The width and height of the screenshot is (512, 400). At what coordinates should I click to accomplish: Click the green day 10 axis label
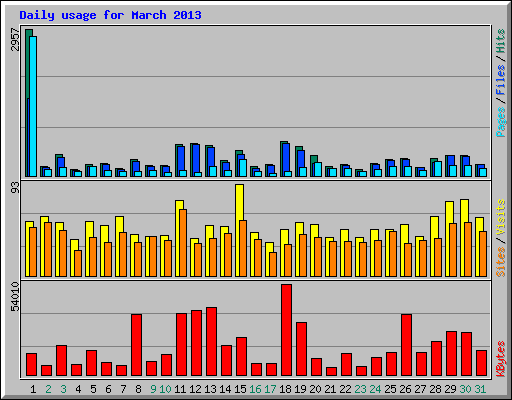point(165,389)
